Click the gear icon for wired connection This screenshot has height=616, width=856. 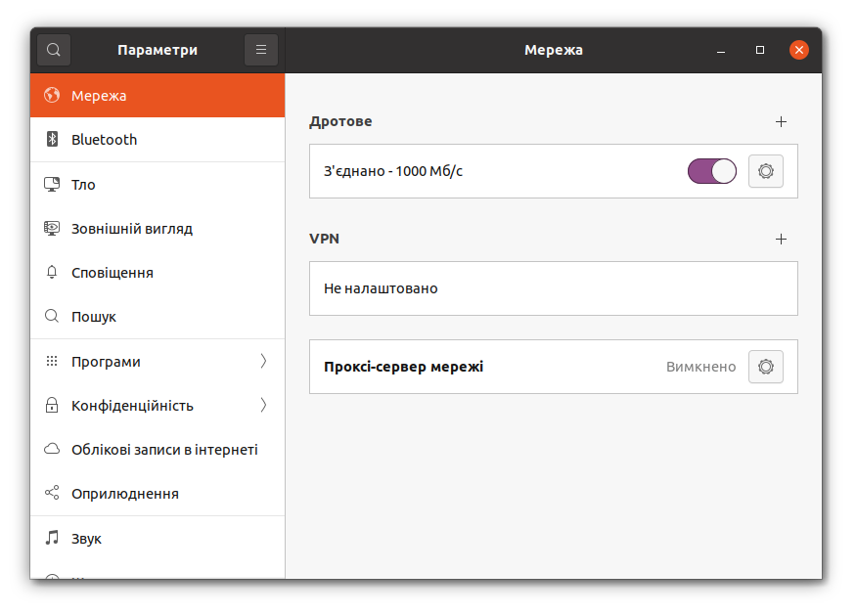click(765, 171)
